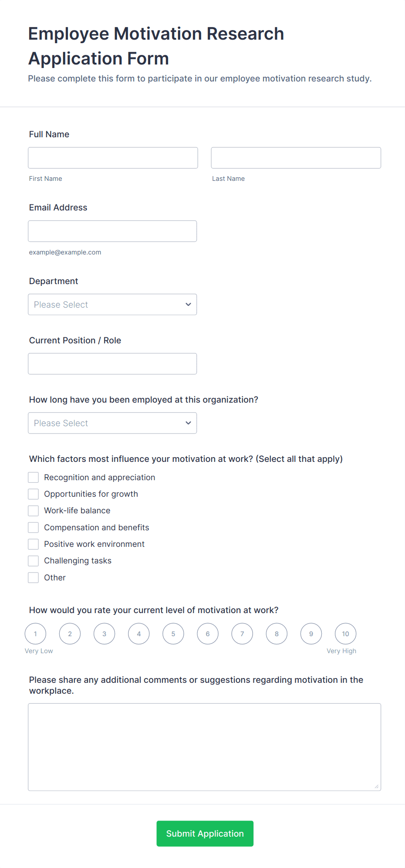Click the Submit Application button
This screenshot has width=405, height=868.
point(205,833)
